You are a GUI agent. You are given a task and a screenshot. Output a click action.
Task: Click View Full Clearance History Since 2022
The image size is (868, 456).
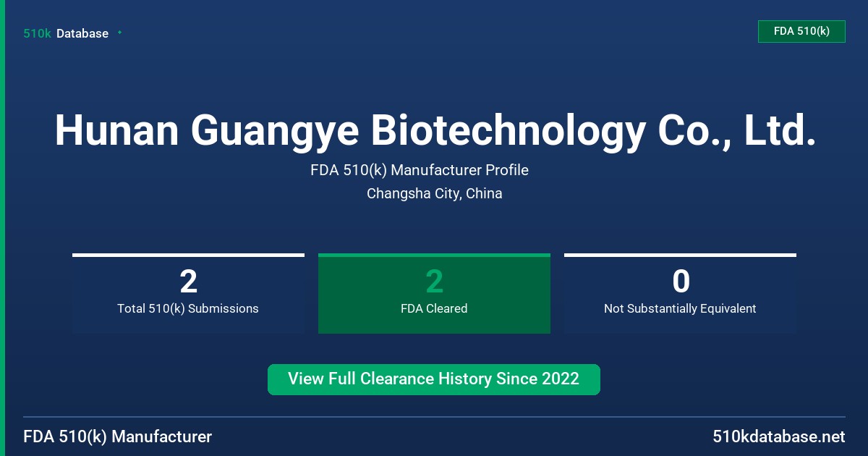click(x=434, y=379)
